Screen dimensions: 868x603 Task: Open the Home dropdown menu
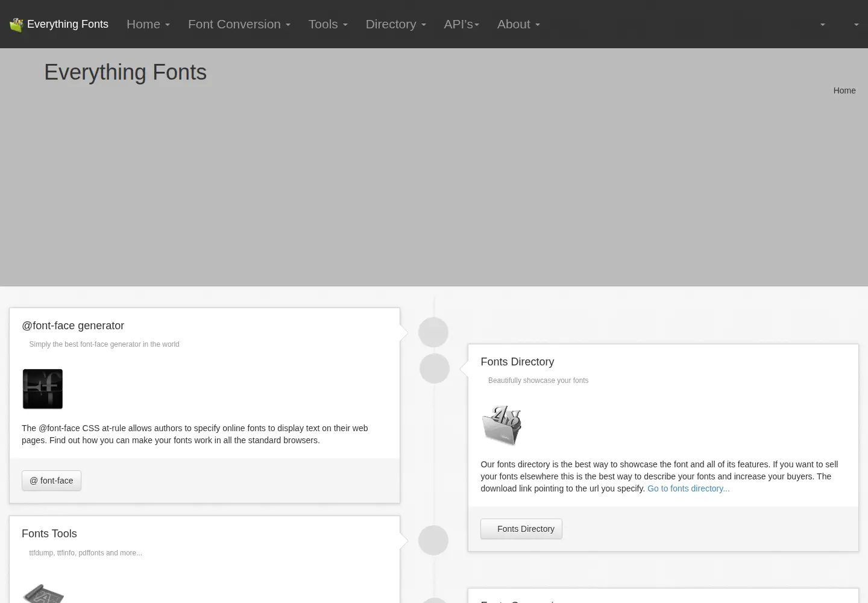pyautogui.click(x=148, y=24)
